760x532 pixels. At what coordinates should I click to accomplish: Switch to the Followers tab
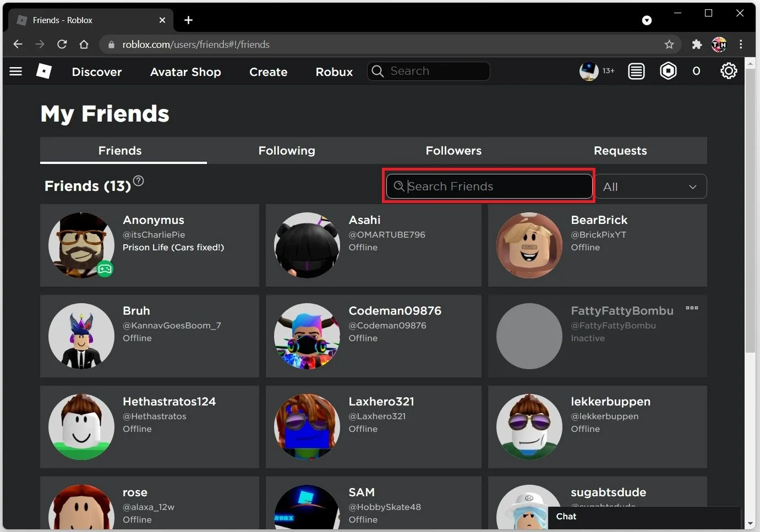click(x=453, y=151)
